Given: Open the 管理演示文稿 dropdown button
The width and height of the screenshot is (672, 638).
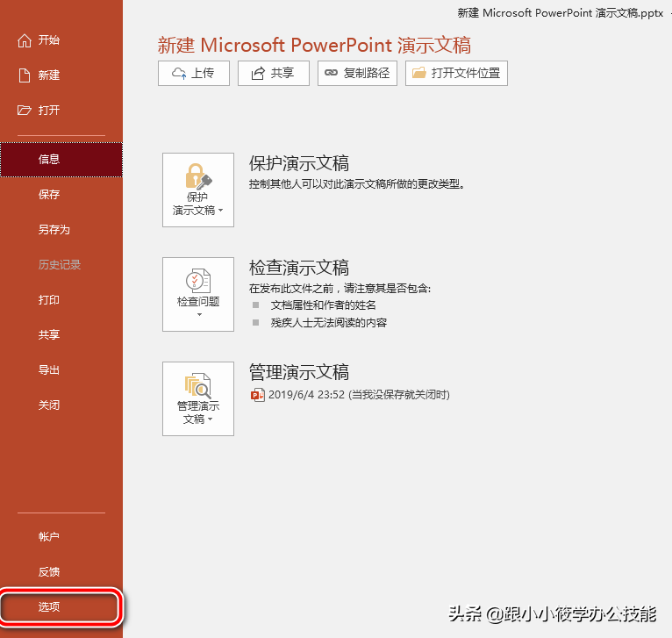Looking at the screenshot, I should (198, 398).
